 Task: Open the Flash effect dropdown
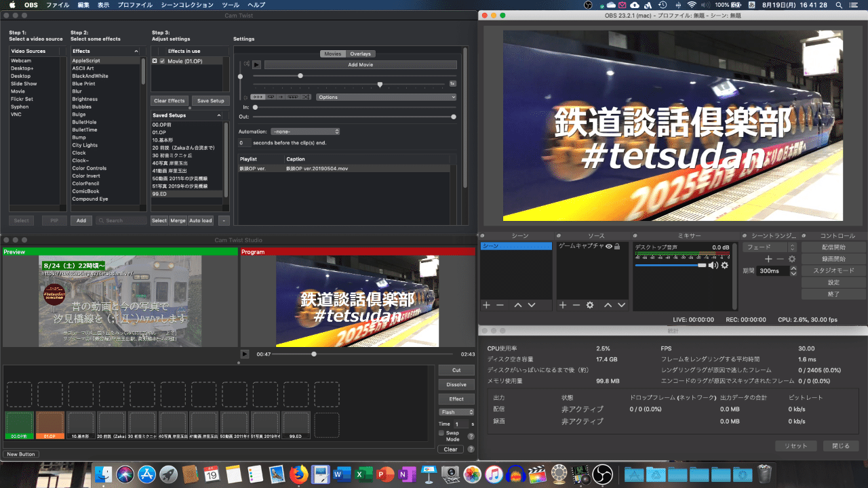click(x=456, y=412)
